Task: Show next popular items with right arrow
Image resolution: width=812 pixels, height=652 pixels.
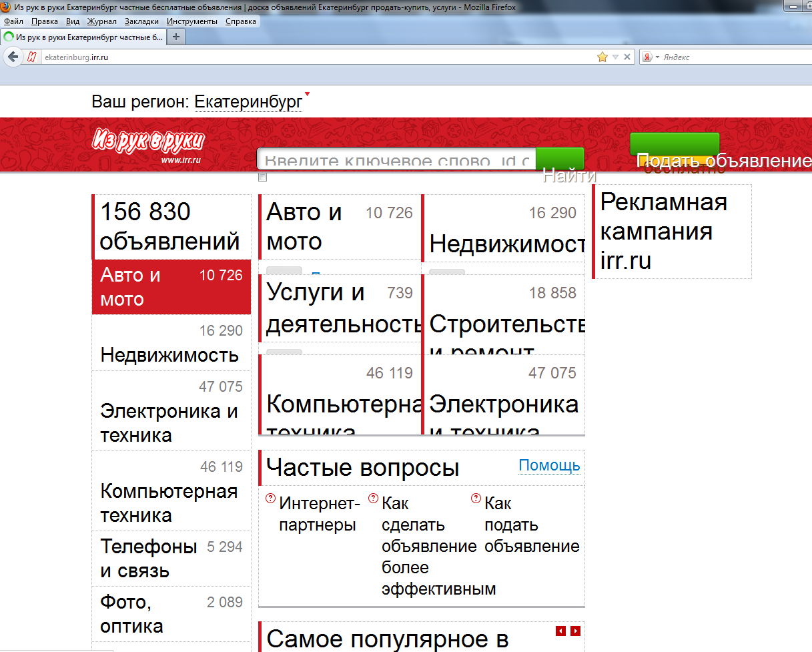Action: pos(576,631)
